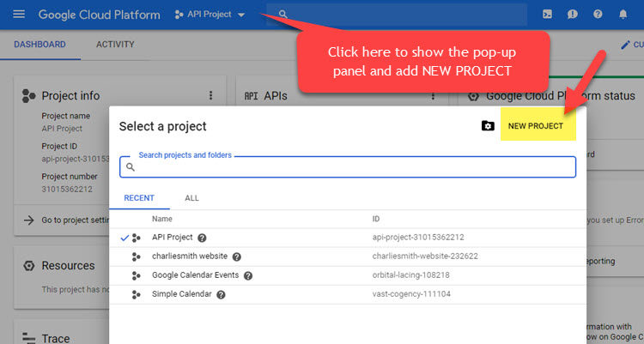The height and width of the screenshot is (344, 644).
Task: Click the Project info card heading
Action: [70, 95]
